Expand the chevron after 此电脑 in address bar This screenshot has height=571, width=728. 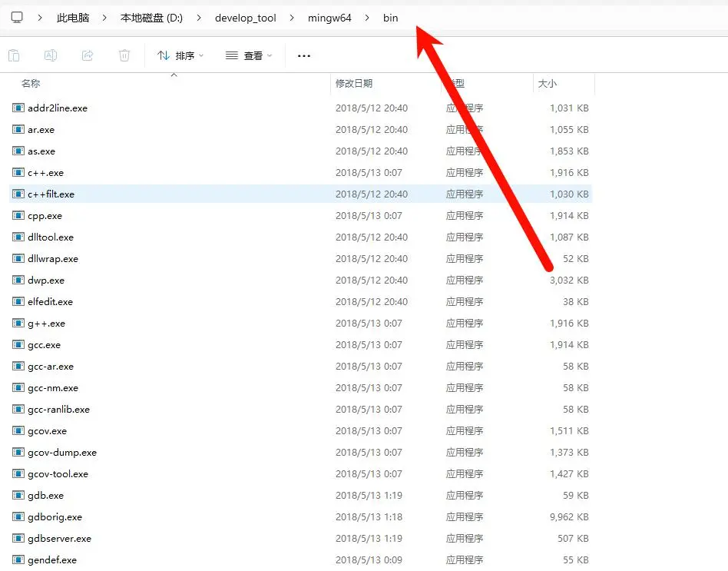(x=104, y=18)
